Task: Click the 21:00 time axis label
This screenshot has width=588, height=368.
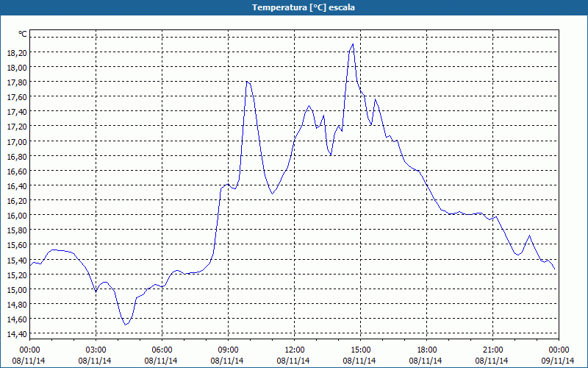Action: (x=492, y=350)
